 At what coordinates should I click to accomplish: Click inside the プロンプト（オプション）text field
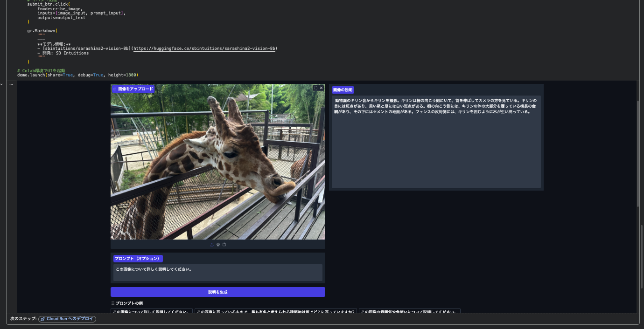point(217,272)
